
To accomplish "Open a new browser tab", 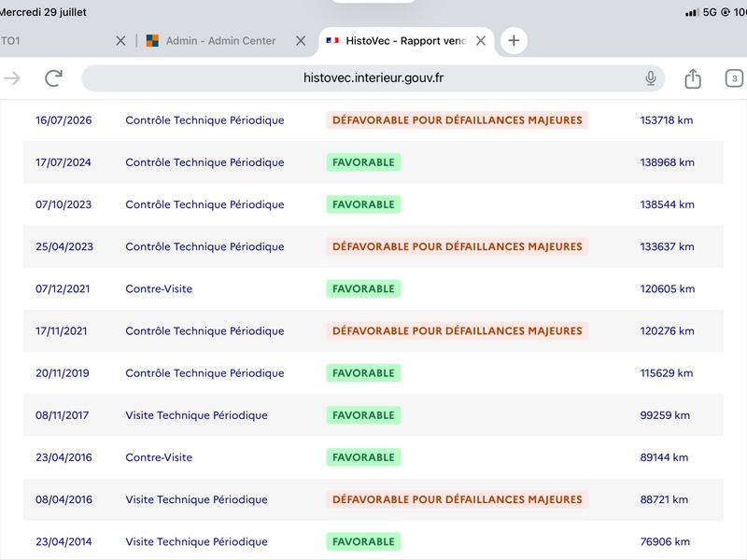I will 514,41.
